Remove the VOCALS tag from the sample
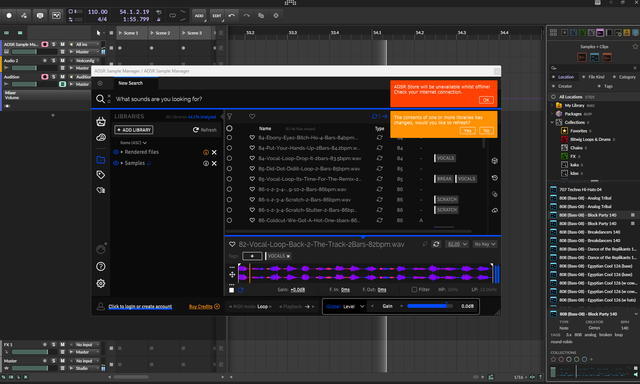The height and width of the screenshot is (384, 640). pos(288,256)
